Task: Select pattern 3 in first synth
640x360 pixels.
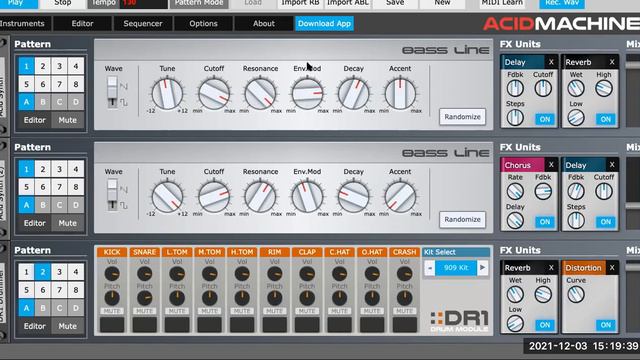Action: pos(59,66)
